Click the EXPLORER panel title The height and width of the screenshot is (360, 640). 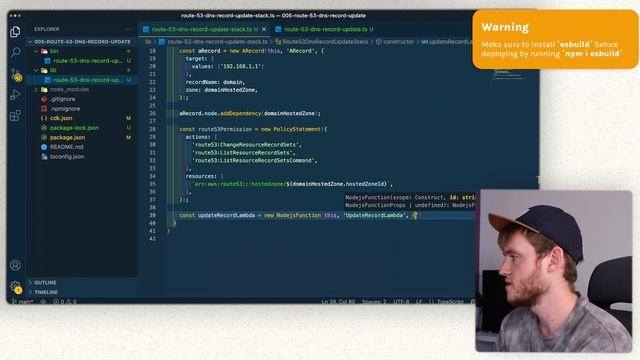[x=47, y=29]
